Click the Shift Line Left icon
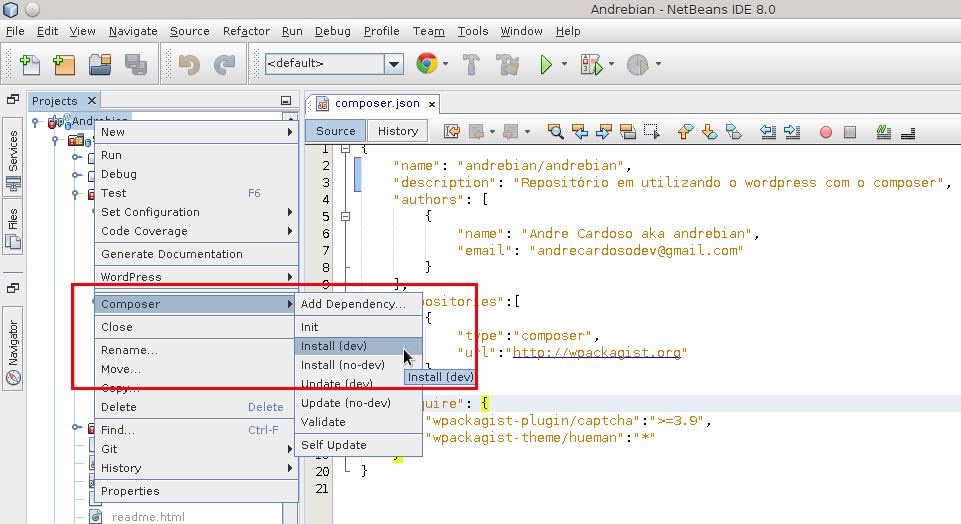Image resolution: width=961 pixels, height=524 pixels. point(767,131)
